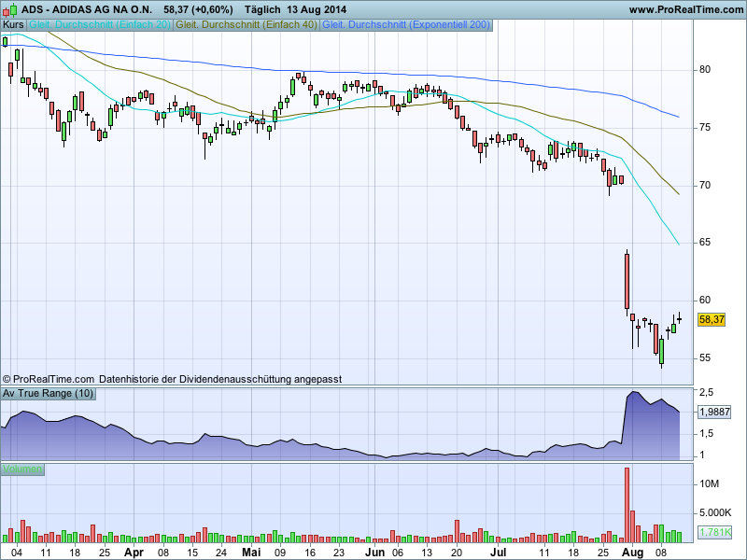Open the olive 40-period simple moving average label
The image size is (747, 560).
(246, 25)
